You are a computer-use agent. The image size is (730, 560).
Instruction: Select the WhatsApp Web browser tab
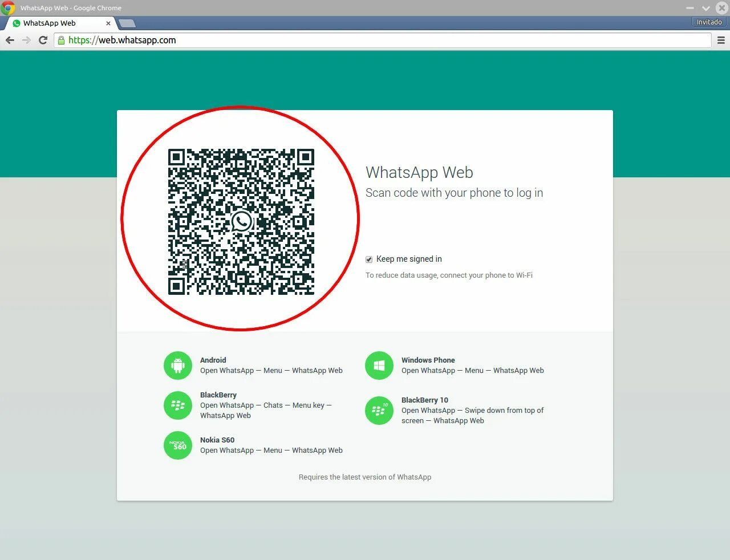pyautogui.click(x=60, y=23)
